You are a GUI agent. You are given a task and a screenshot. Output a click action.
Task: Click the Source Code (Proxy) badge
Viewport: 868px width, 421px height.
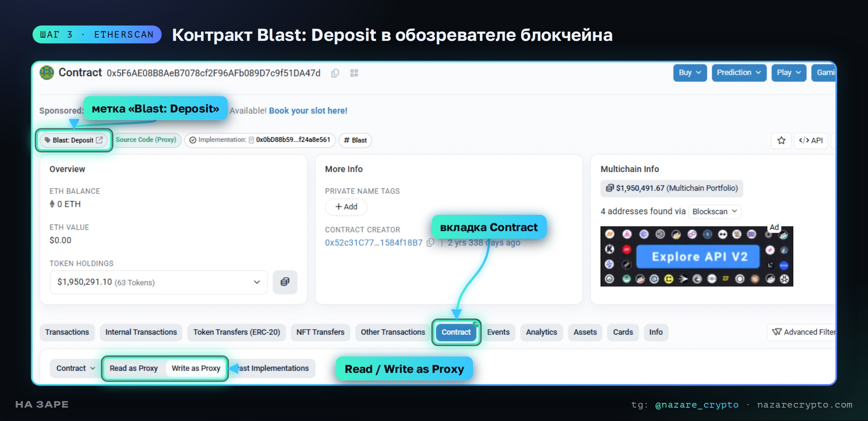coord(146,140)
